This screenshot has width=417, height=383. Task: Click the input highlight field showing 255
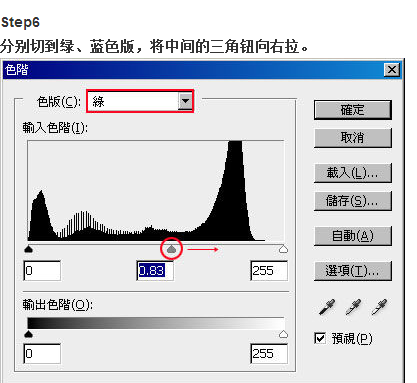click(269, 271)
